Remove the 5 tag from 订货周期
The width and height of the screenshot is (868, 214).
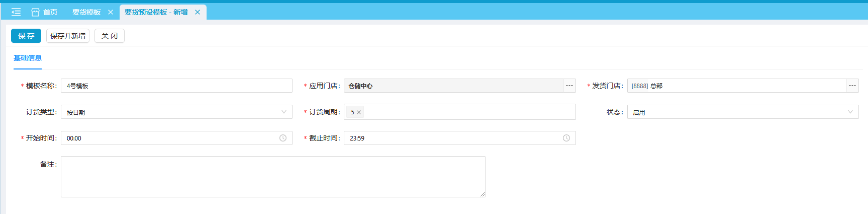[x=359, y=112]
